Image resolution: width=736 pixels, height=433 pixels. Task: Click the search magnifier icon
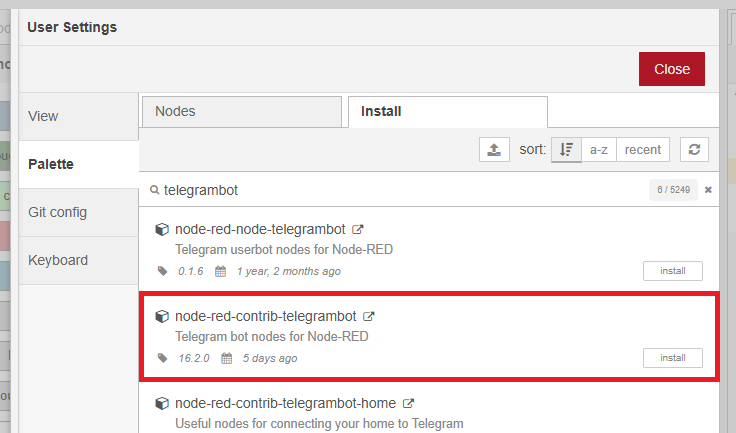pyautogui.click(x=155, y=190)
